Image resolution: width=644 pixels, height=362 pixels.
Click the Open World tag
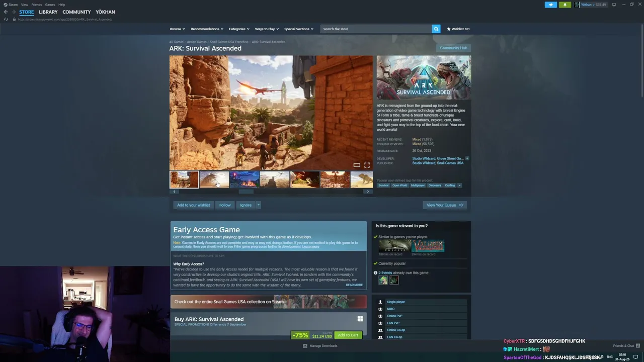coord(400,186)
